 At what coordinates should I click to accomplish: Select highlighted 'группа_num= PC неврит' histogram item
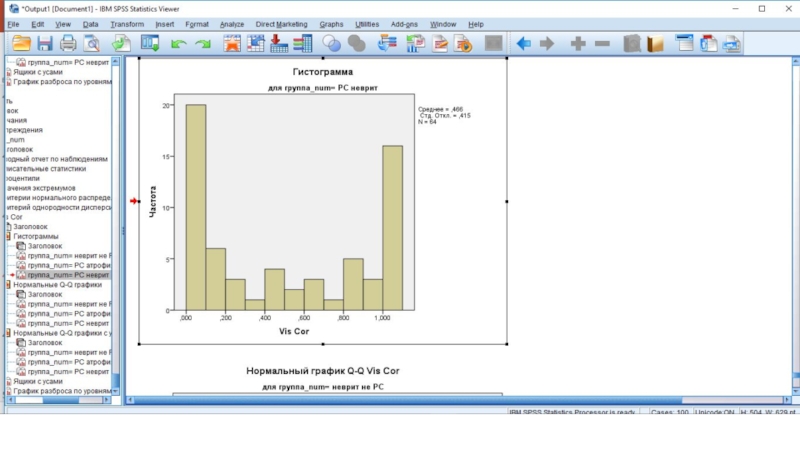point(68,274)
